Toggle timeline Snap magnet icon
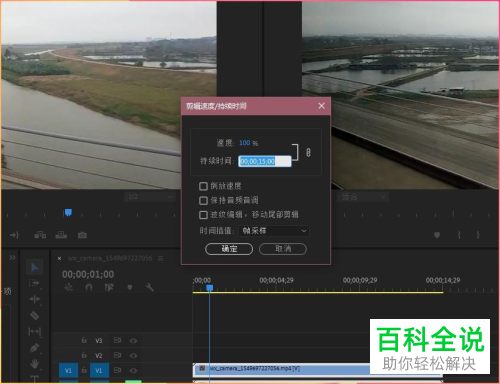The image size is (500, 384). pyautogui.click(x=89, y=287)
